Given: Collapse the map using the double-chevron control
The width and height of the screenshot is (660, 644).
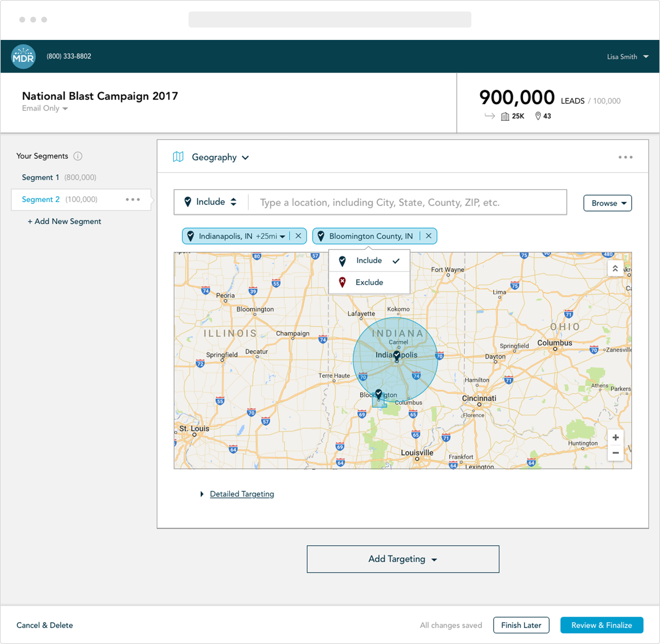Looking at the screenshot, I should point(616,268).
